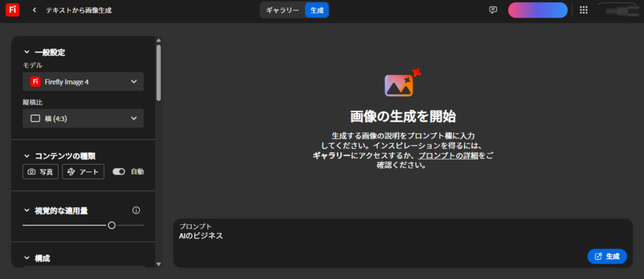Collapse the コンテンツの種類 section

[27, 156]
